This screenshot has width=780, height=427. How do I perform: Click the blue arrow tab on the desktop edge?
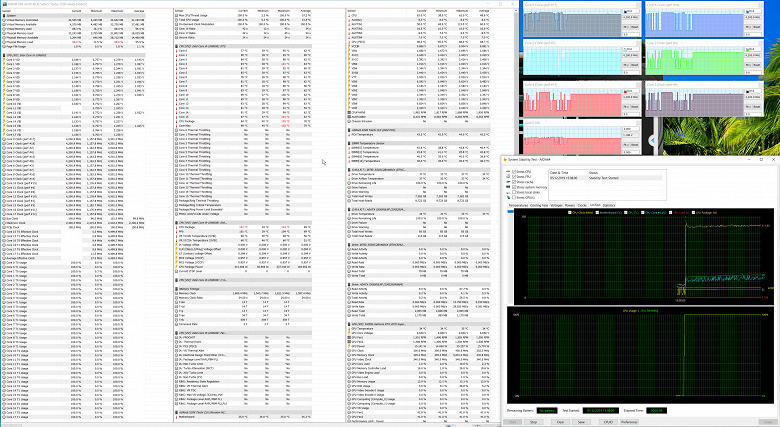click(653, 140)
